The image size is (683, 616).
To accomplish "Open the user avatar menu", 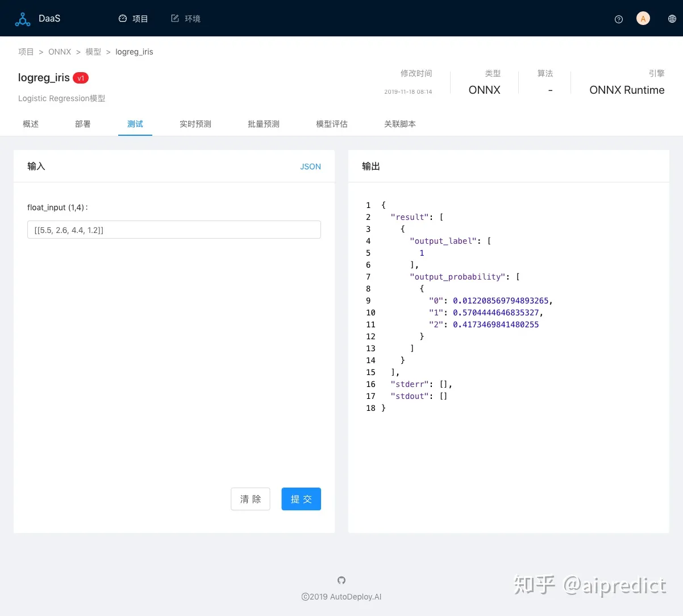I will pos(643,19).
